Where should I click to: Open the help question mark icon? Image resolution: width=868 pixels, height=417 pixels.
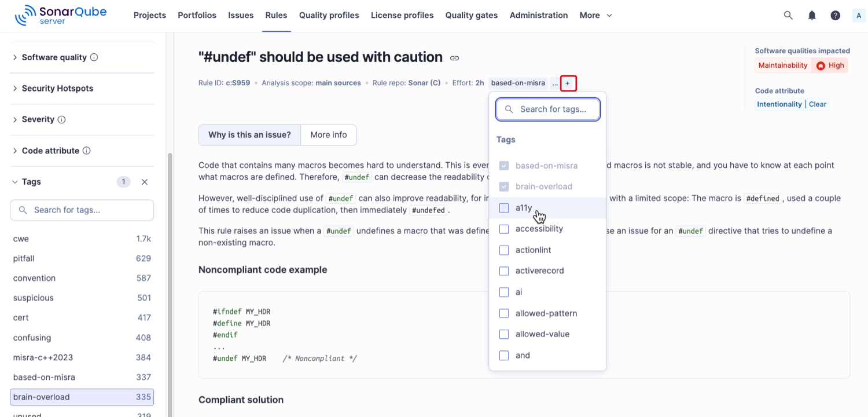click(x=835, y=16)
